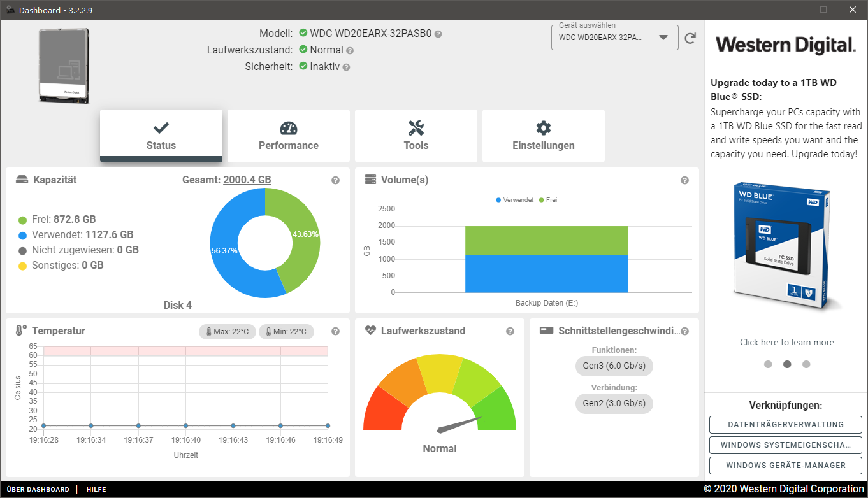Open the Gerät auswählen device dropdown
Screen dimensions: 868x498
click(x=614, y=38)
